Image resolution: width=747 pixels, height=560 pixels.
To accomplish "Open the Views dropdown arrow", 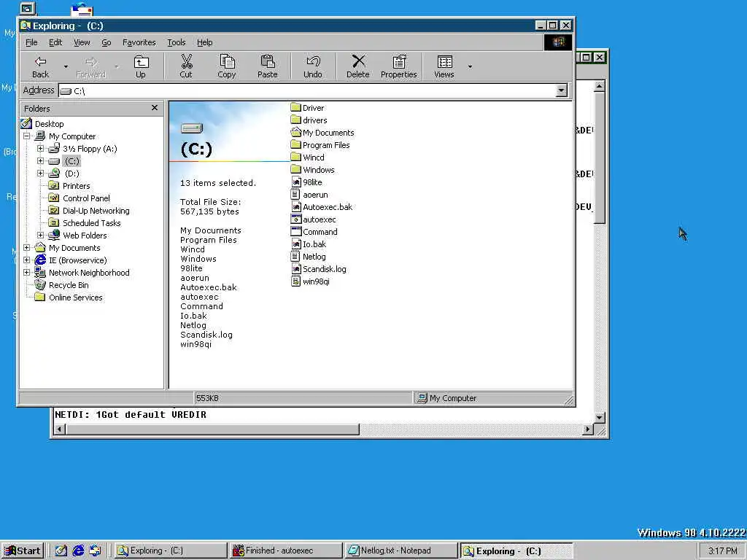I will coord(470,66).
